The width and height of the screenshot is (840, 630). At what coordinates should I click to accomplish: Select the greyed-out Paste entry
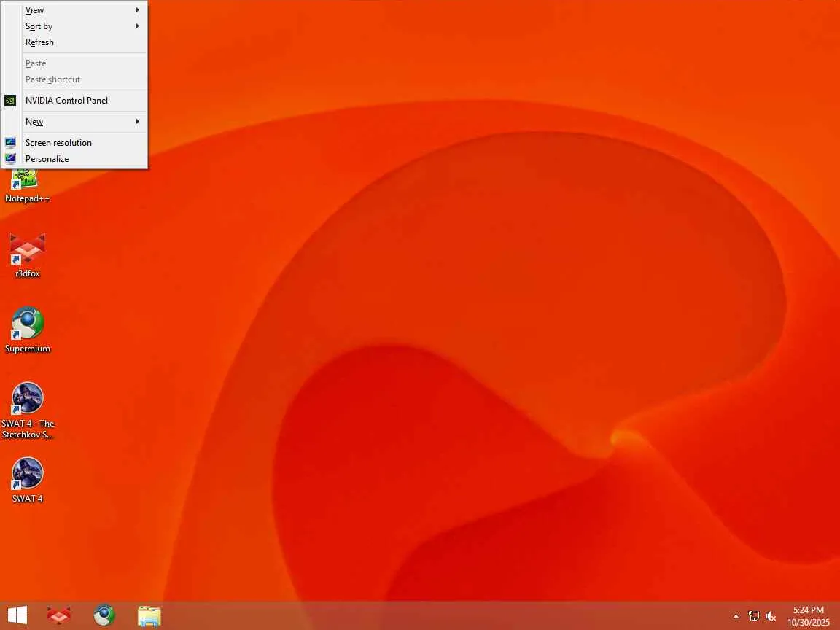[x=74, y=63]
